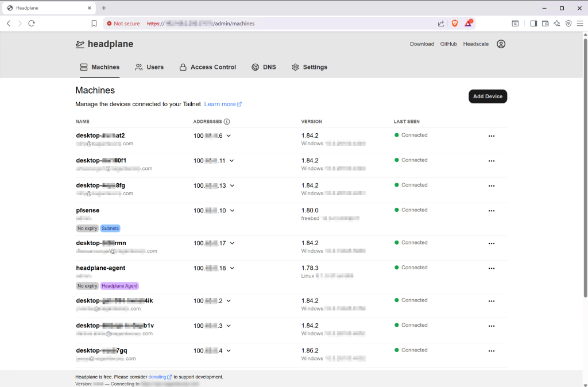Click the No expiry tag on headplane-agent

(x=87, y=286)
